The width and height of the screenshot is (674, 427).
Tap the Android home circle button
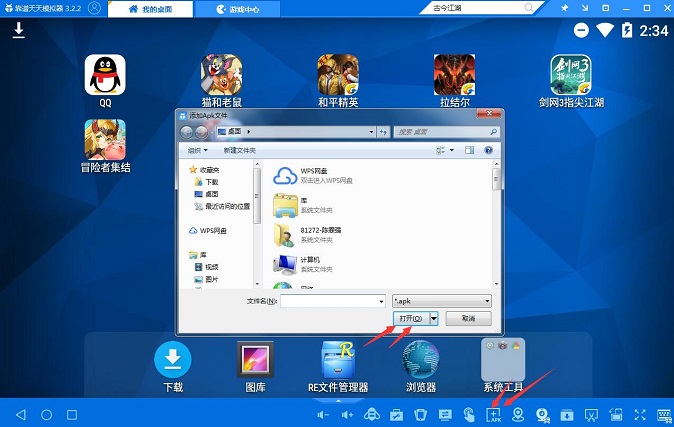coord(46,415)
